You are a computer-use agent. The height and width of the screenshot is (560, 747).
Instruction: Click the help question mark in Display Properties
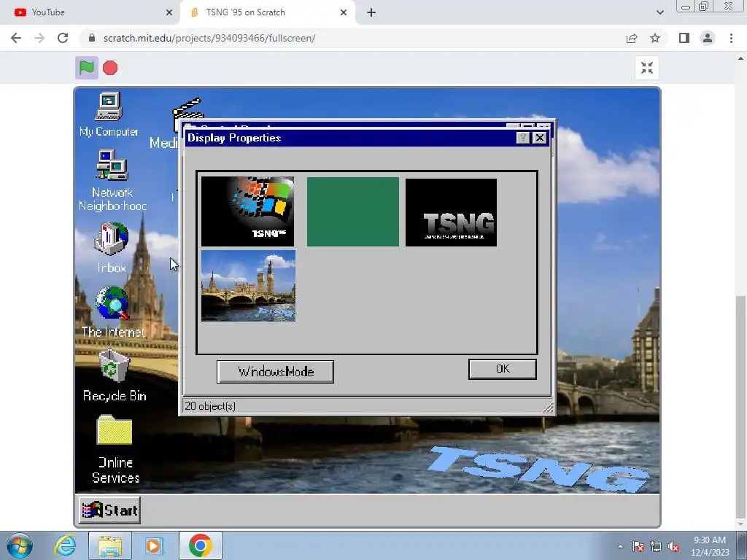coord(522,138)
